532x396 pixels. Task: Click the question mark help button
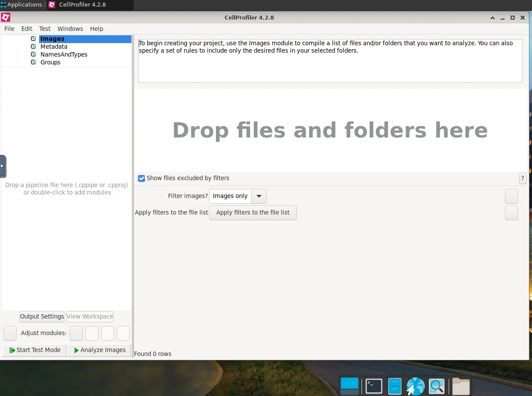pyautogui.click(x=523, y=178)
